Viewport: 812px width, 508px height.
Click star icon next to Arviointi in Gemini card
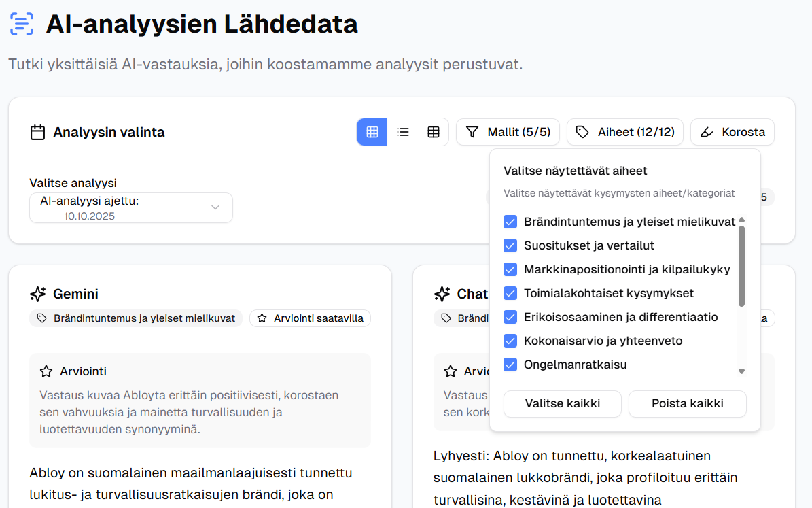click(x=46, y=371)
